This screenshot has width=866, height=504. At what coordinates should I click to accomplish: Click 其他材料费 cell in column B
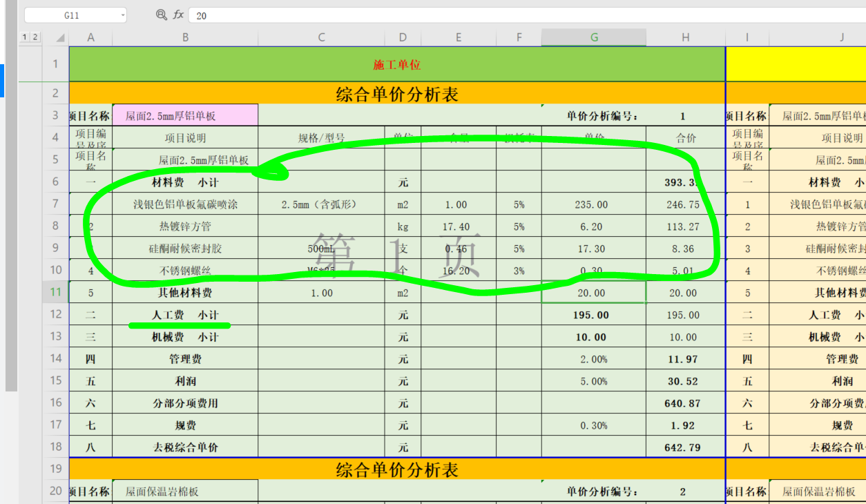click(185, 293)
